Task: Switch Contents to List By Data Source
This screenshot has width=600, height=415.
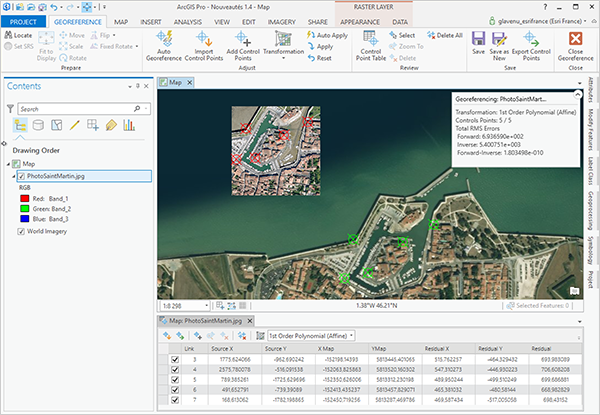Action: click(x=39, y=125)
